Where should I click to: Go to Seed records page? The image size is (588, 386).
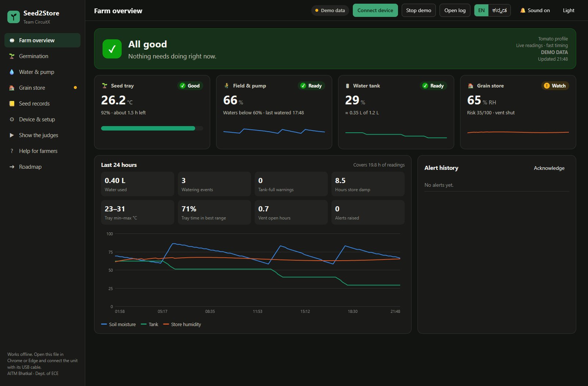tap(42, 104)
